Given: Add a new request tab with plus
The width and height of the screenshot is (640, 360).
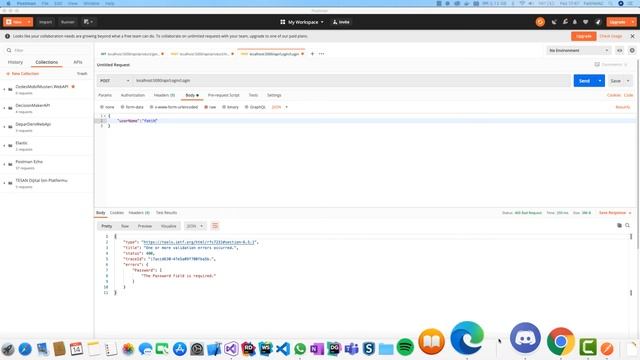Looking at the screenshot, I should point(312,54).
